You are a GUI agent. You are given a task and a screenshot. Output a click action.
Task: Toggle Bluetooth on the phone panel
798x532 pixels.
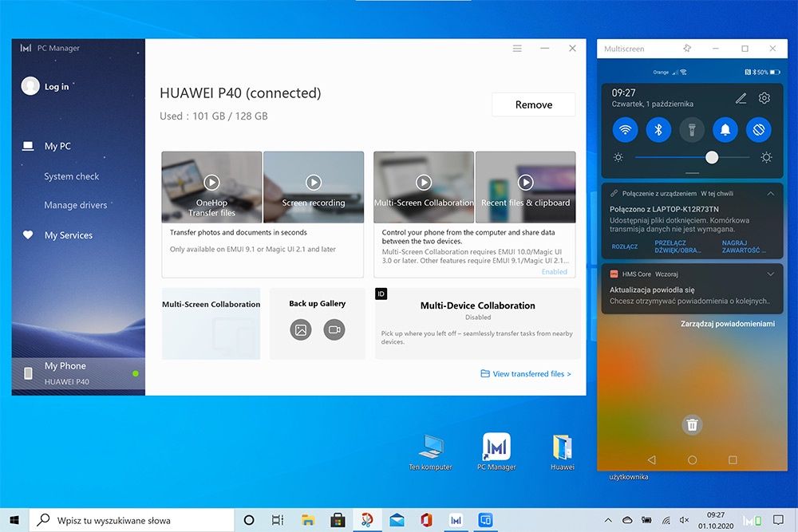point(658,130)
